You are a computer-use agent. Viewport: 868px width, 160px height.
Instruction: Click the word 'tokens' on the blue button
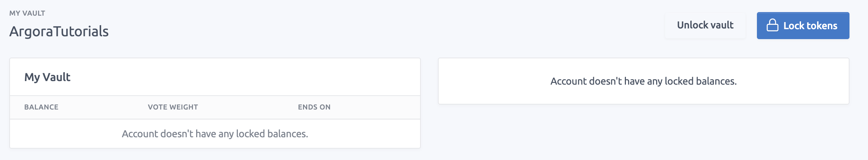point(822,26)
